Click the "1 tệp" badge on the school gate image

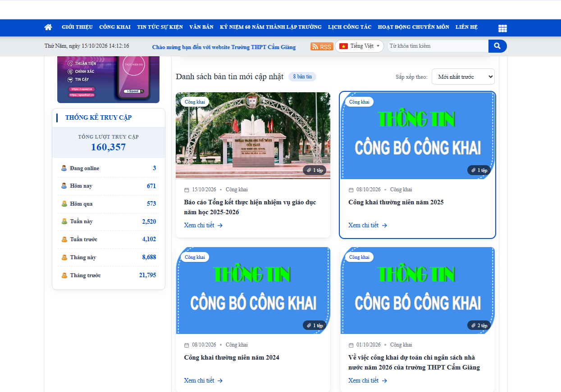(315, 170)
